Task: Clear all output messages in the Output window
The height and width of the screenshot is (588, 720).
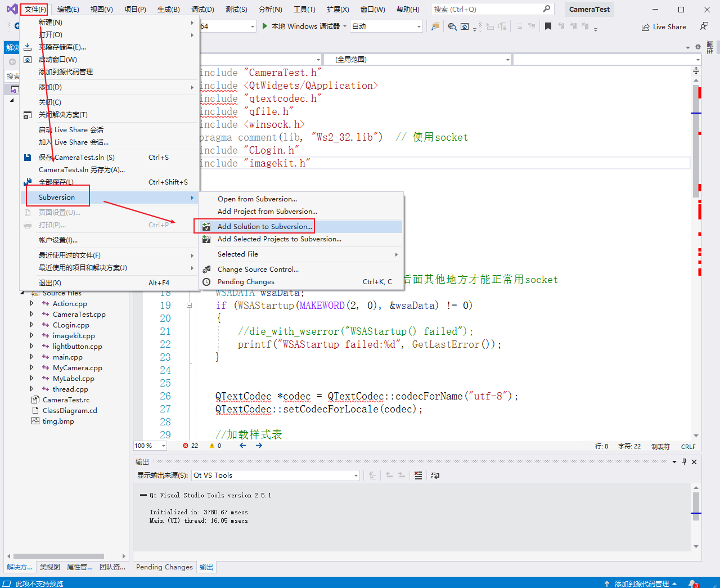Action: point(418,475)
